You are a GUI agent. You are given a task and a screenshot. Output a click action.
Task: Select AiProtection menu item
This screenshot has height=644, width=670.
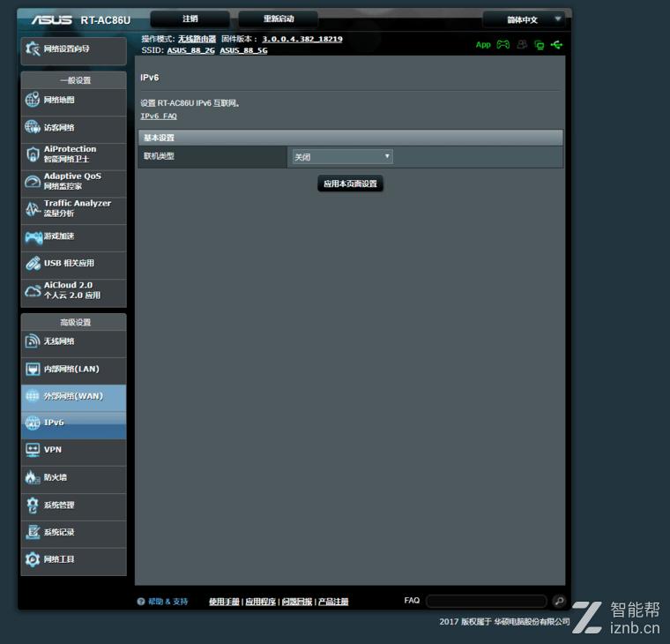73,154
